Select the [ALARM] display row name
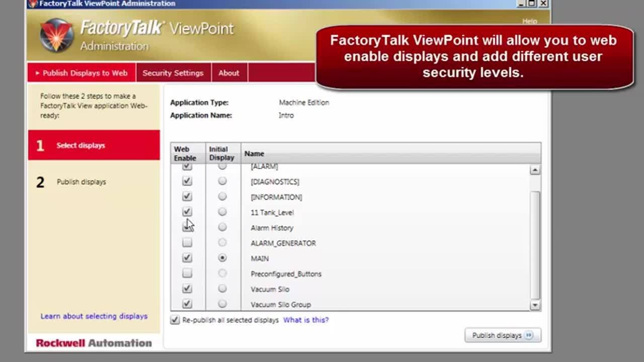644x362 pixels. coord(264,166)
